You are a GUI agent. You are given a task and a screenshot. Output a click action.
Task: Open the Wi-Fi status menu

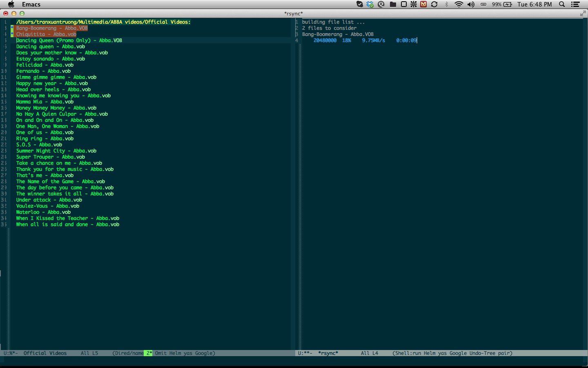459,4
